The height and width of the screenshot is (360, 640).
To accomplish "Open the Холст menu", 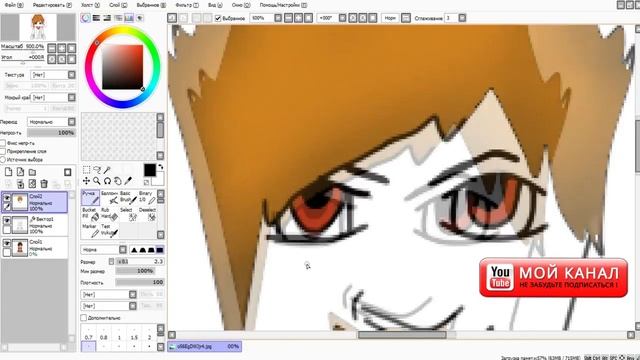I will 91,5.
